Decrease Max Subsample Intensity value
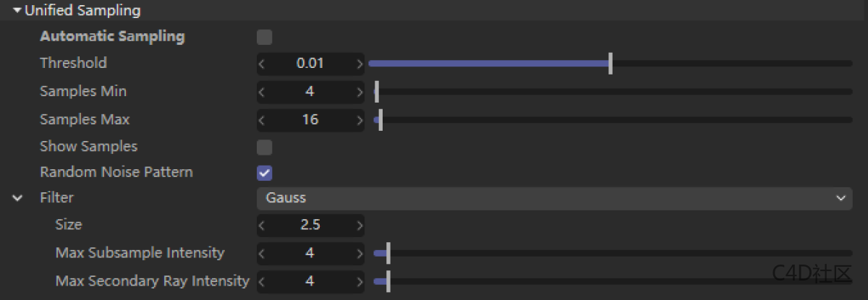Viewport: 868px width, 300px height. point(262,254)
